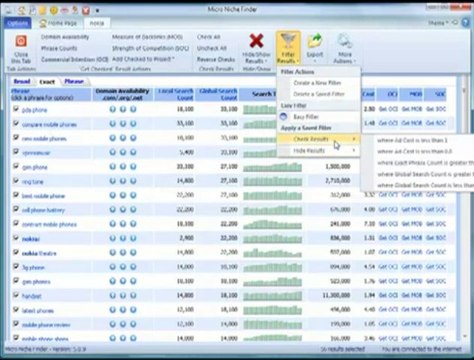The width and height of the screenshot is (474, 360).
Task: Toggle the cell phone battery checkbox
Action: coord(16,209)
